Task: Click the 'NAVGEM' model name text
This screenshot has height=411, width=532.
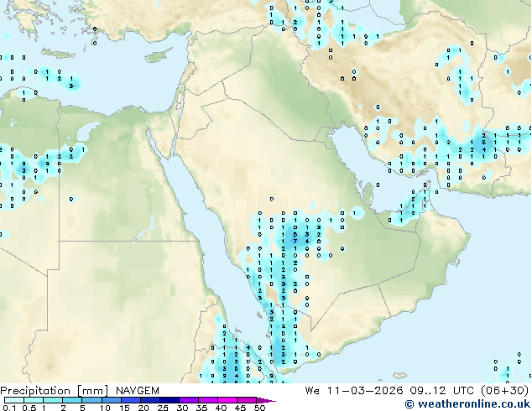Action: (x=138, y=391)
